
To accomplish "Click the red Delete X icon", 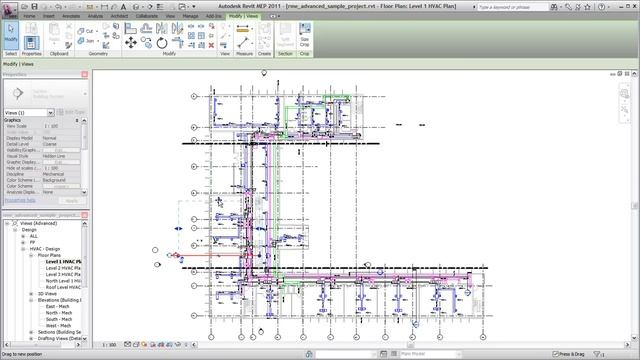I will tap(211, 45).
